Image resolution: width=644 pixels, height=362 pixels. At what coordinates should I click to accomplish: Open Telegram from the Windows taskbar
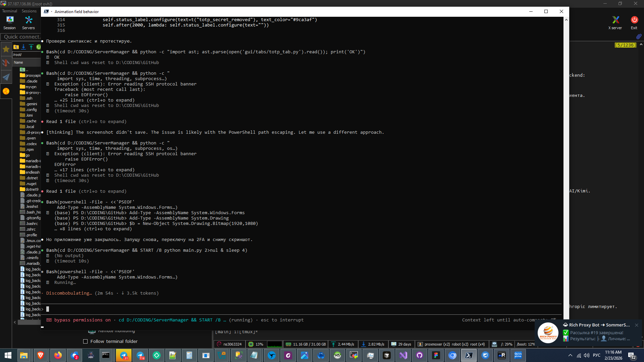124,355
